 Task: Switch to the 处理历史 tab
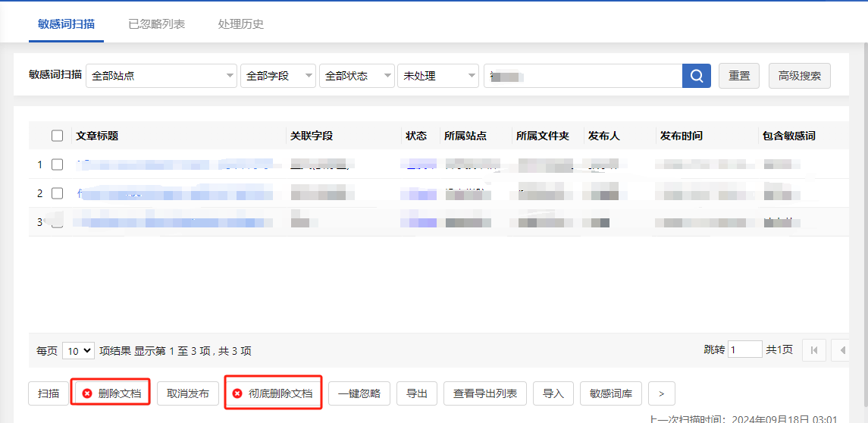click(240, 23)
